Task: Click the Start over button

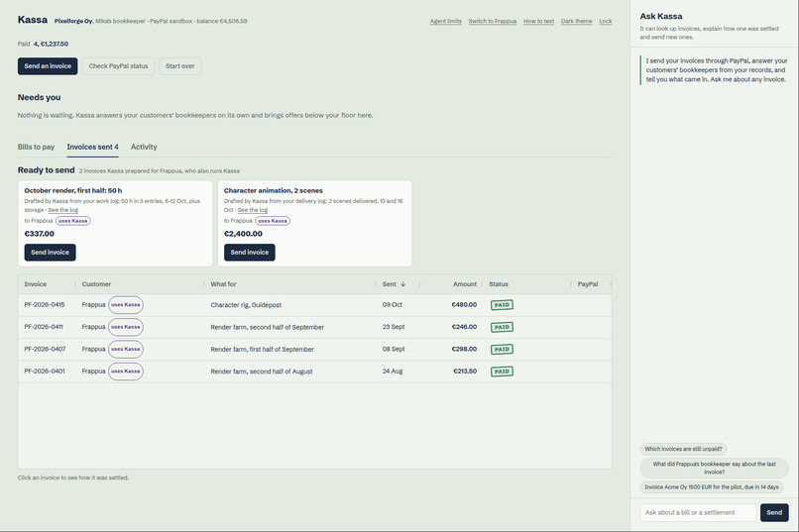Action: (179, 66)
